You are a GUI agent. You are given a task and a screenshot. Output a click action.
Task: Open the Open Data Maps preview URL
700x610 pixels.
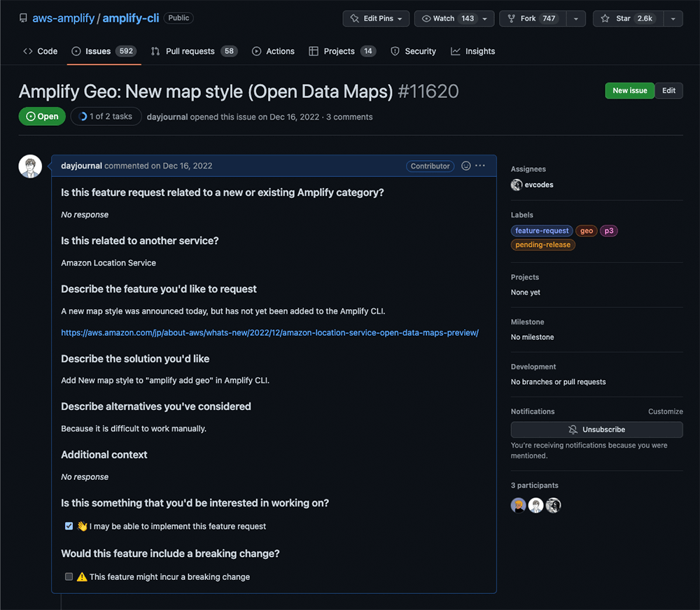(269, 332)
